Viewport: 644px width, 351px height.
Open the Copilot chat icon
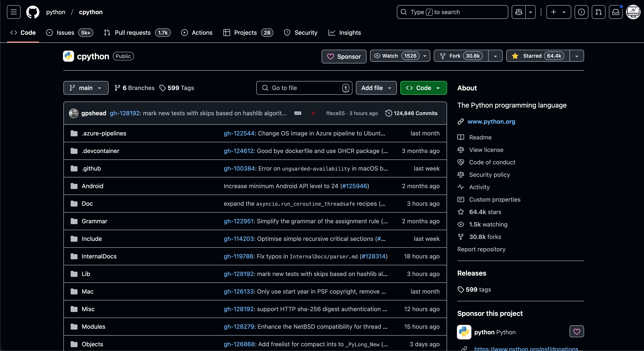[x=519, y=12]
